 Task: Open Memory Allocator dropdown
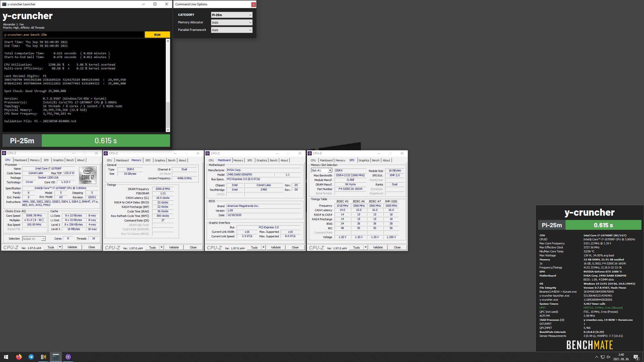(231, 22)
